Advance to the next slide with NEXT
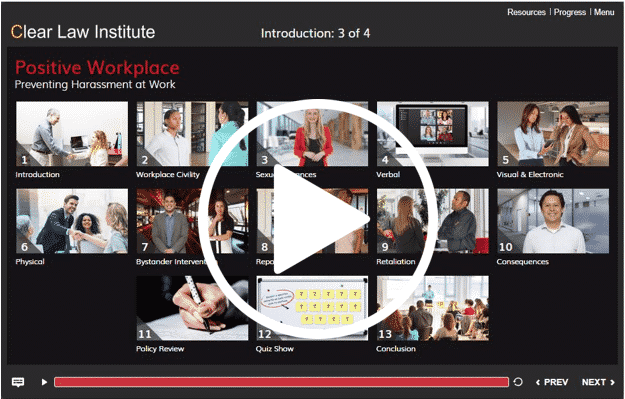The height and width of the screenshot is (399, 625). pyautogui.click(x=598, y=382)
